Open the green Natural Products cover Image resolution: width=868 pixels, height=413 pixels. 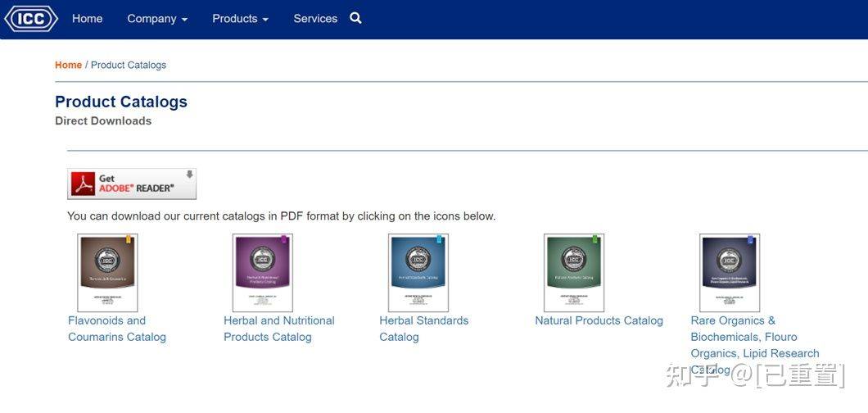(574, 273)
